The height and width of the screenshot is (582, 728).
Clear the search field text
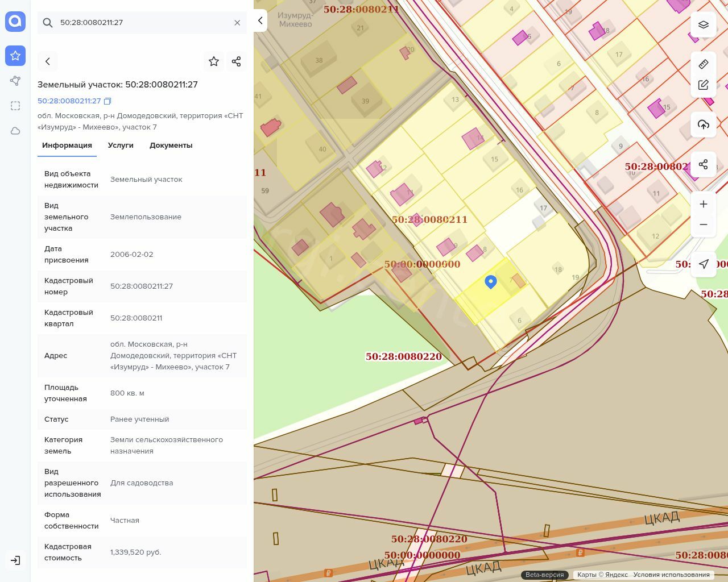pyautogui.click(x=237, y=23)
